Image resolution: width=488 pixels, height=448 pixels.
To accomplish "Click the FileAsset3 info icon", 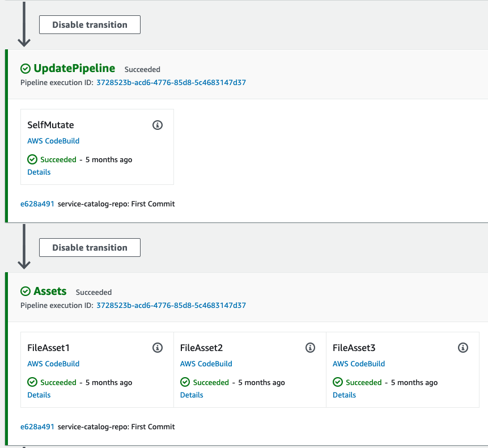I will 463,348.
